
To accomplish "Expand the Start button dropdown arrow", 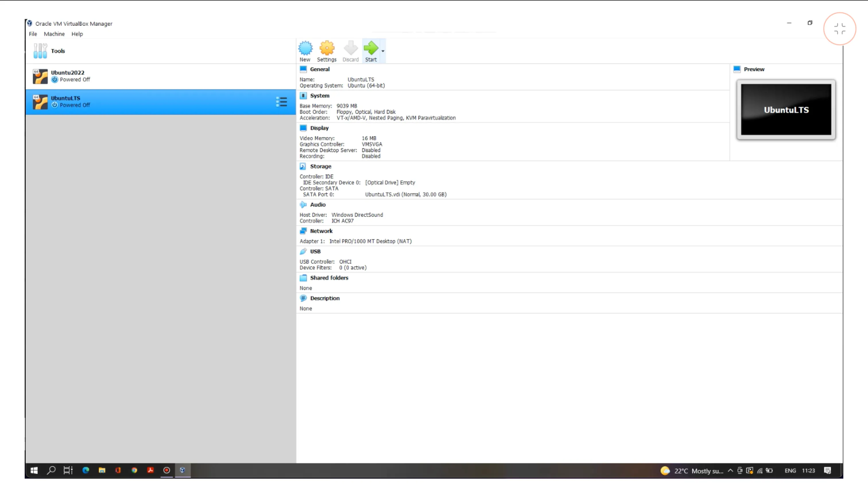I will click(x=383, y=51).
